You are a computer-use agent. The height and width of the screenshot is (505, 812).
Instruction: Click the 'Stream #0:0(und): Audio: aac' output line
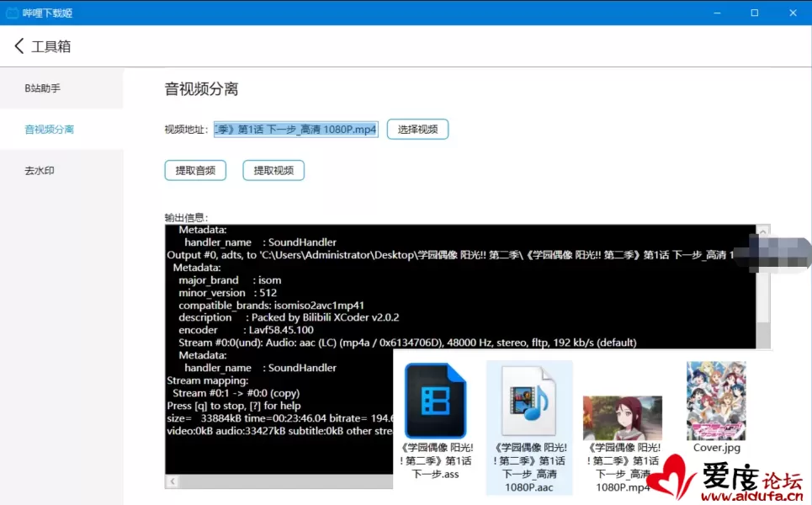tap(407, 343)
